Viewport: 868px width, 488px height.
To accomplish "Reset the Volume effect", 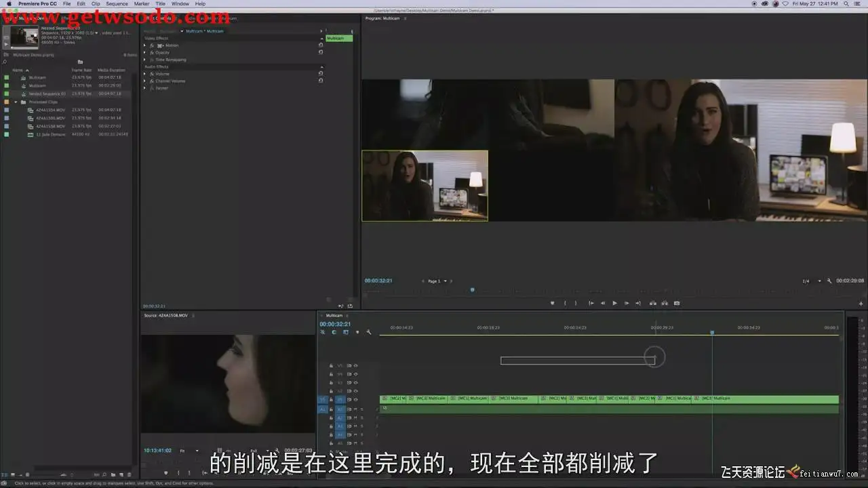I will pos(321,74).
